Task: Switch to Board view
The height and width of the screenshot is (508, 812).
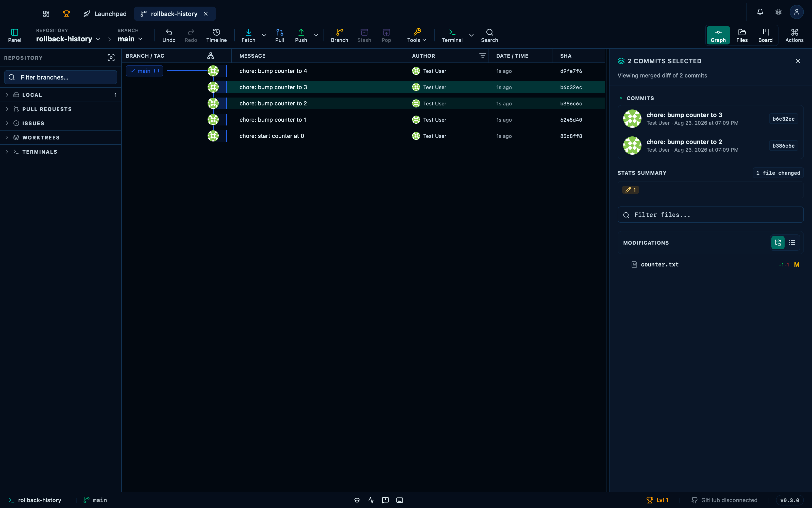Action: (765, 35)
